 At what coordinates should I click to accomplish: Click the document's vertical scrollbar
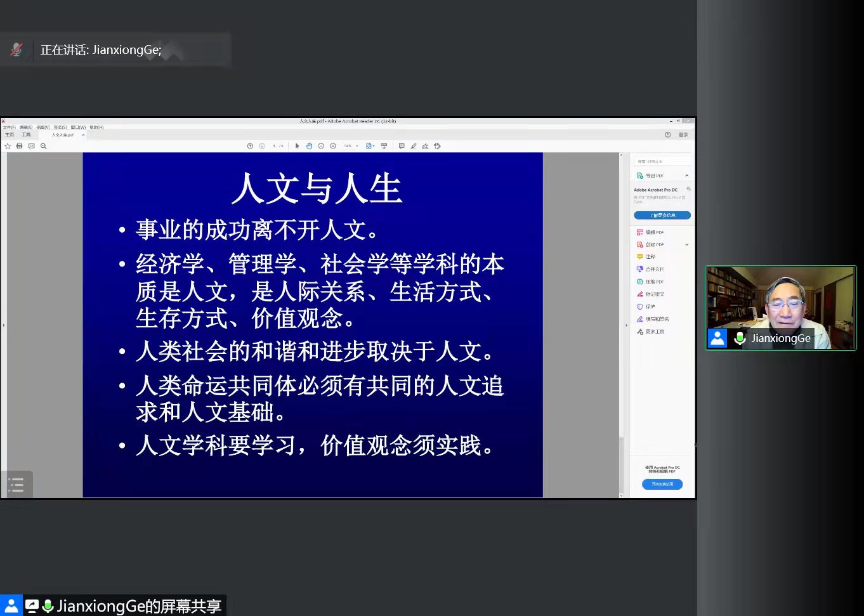(621, 317)
